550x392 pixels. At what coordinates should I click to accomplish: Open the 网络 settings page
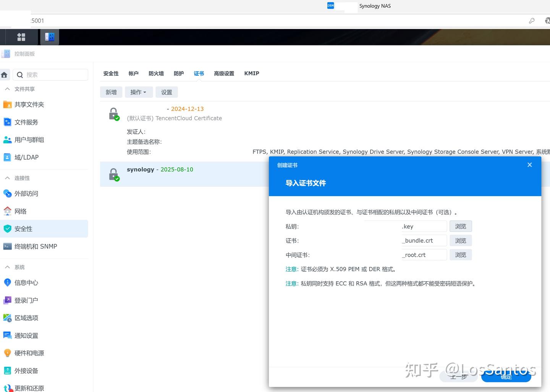(x=21, y=211)
